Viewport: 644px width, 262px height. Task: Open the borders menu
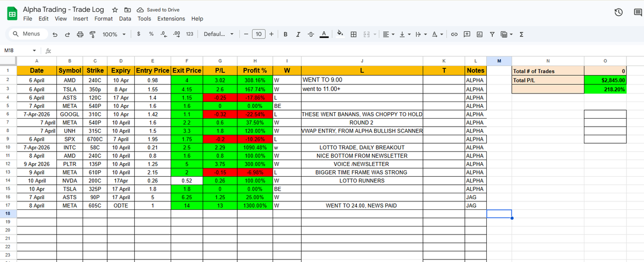point(354,34)
